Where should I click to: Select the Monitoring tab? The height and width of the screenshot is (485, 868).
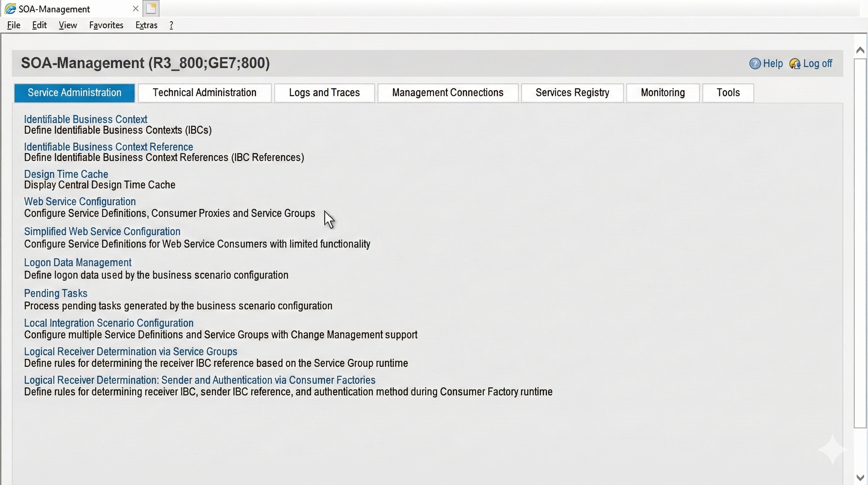click(662, 93)
